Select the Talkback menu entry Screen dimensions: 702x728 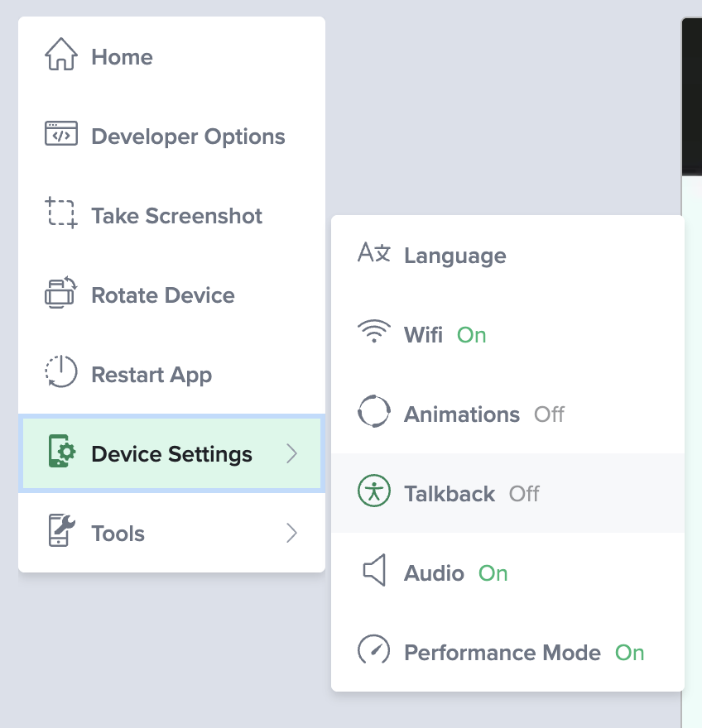pyautogui.click(x=450, y=494)
